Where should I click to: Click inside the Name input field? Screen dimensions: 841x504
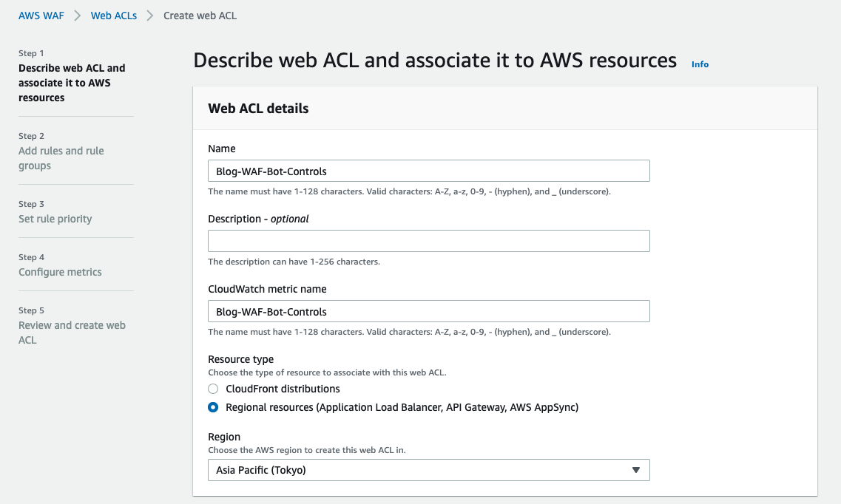pos(428,170)
